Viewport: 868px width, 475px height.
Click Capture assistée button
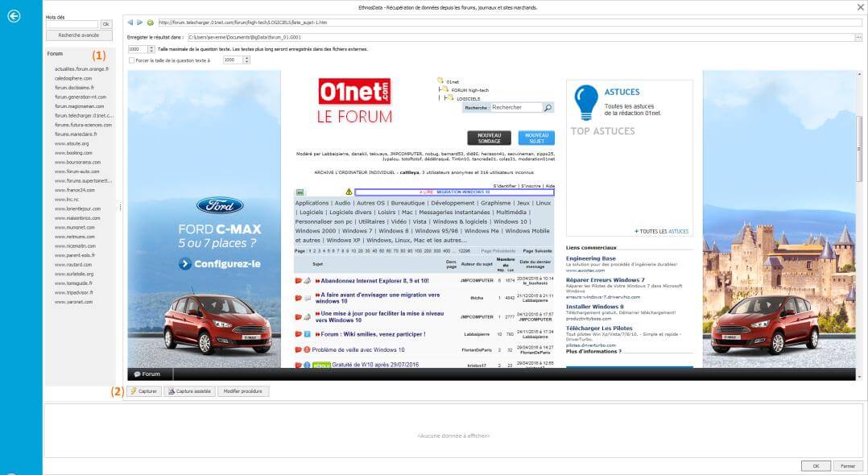(x=189, y=390)
